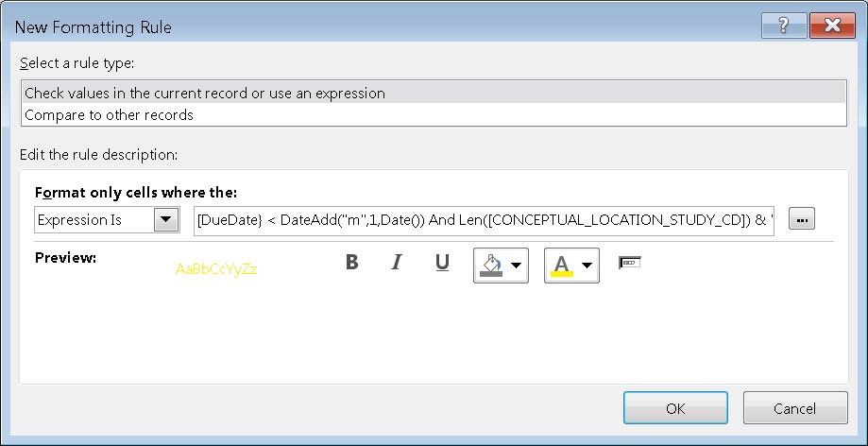Toggle underline formatting for the rule
Viewport: 868px width, 446px height.
coord(442,263)
